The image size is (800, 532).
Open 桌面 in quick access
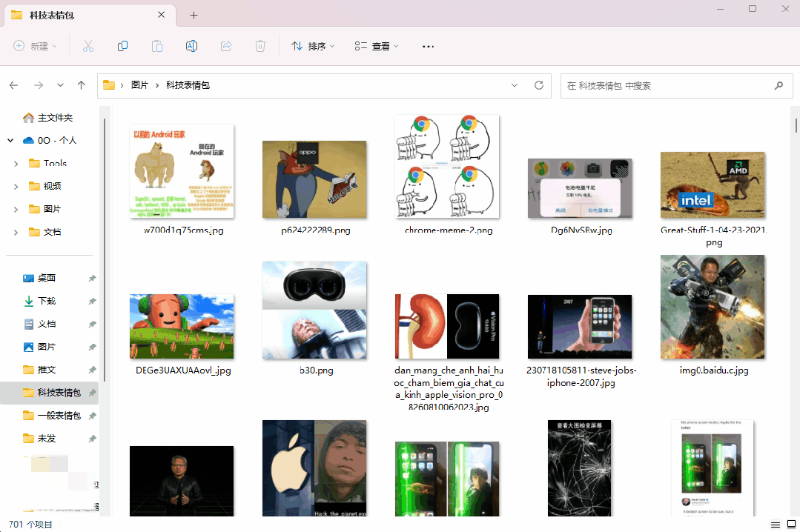click(39, 278)
